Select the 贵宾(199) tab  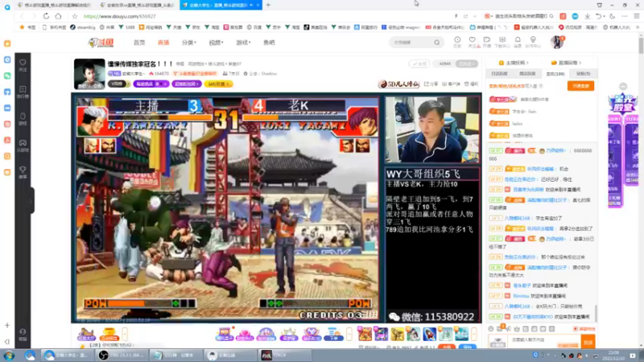click(x=555, y=74)
